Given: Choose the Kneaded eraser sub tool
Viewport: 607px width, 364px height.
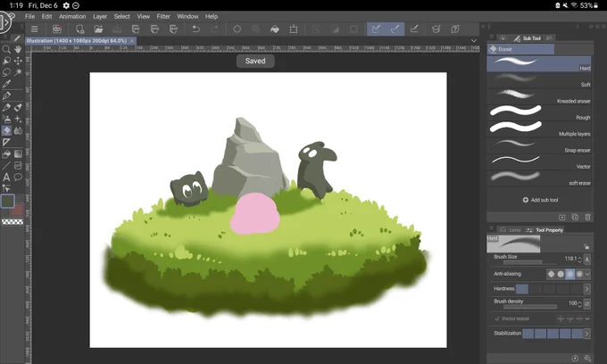Looking at the screenshot, I should 539,96.
